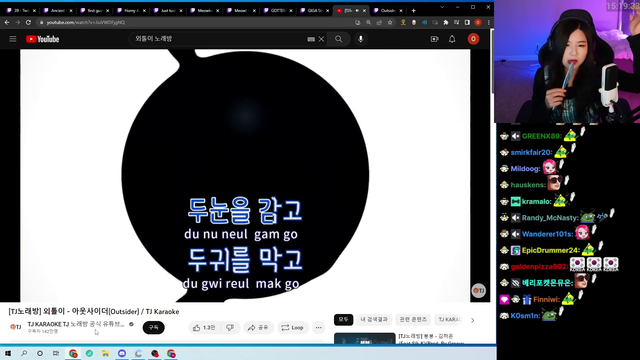Screen dimensions: 640x360
Task: Run the YouTube search with magnifier button
Action: 338,39
